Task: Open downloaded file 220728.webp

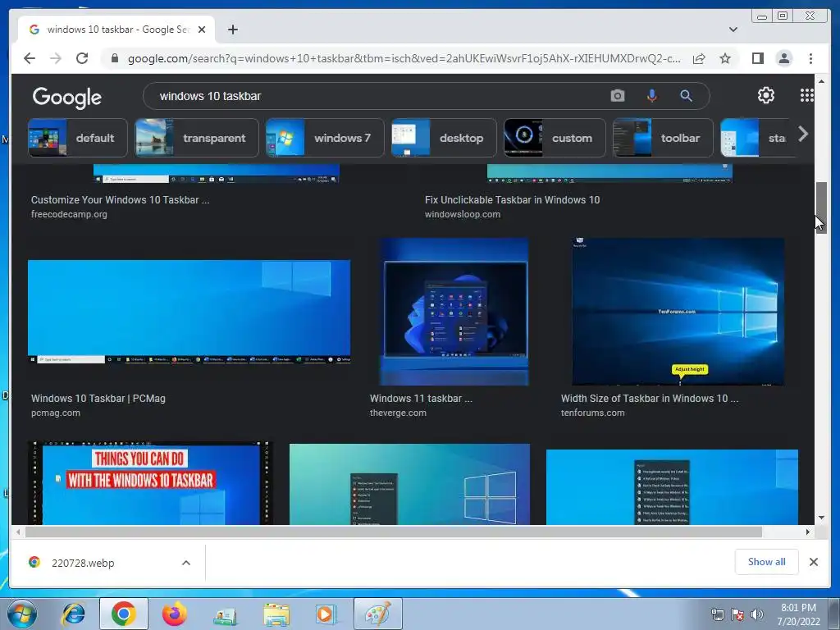Action: click(x=83, y=563)
